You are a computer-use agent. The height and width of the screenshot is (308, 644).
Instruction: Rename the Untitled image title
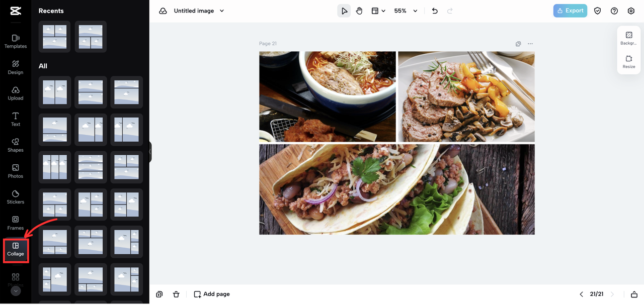[194, 11]
